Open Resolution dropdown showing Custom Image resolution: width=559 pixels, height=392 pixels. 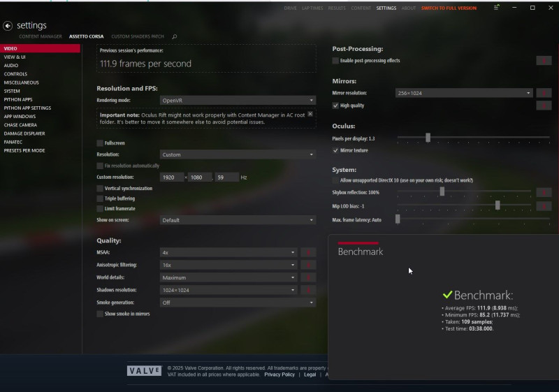click(x=238, y=154)
